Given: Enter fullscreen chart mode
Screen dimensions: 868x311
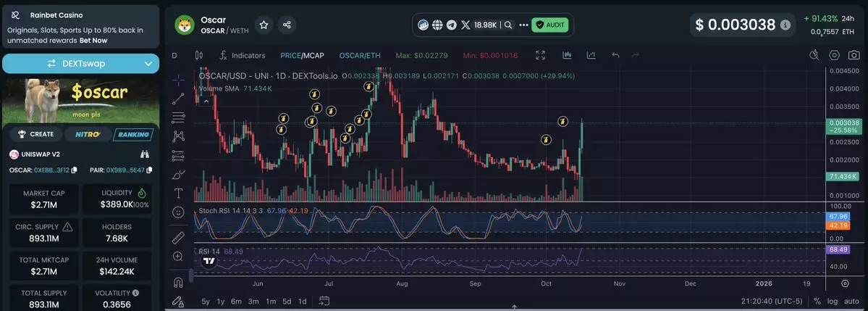Looking at the screenshot, I should point(540,55).
